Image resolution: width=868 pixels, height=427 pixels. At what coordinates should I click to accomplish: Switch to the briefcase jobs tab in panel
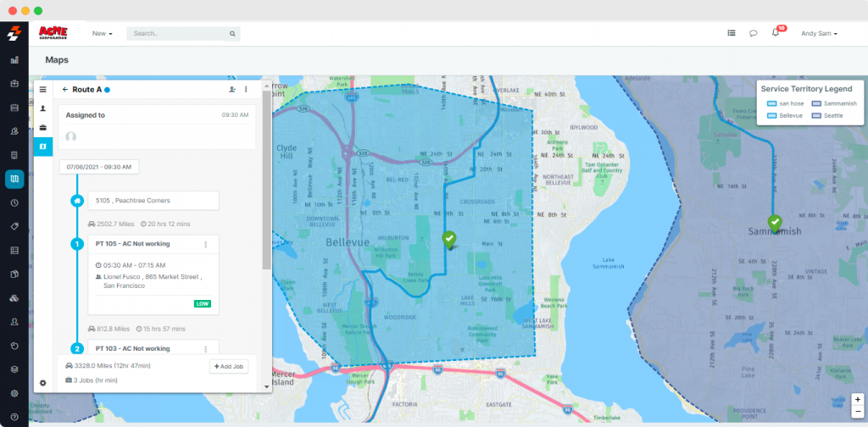(43, 128)
